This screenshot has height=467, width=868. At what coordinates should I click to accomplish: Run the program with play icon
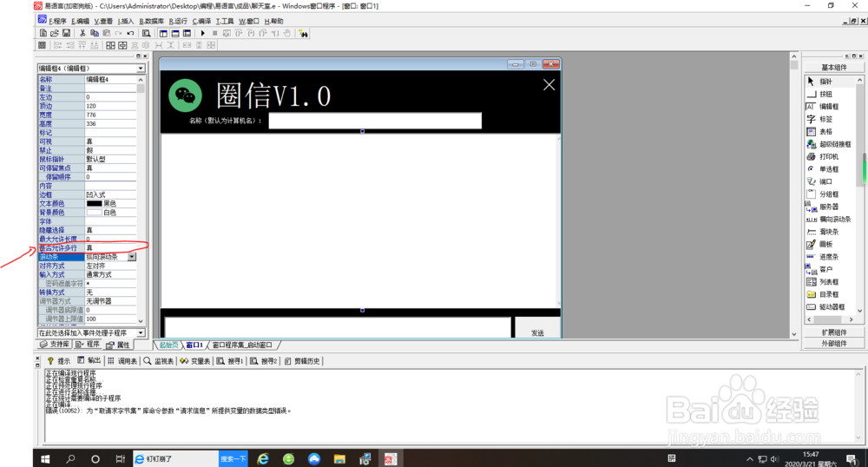point(202,33)
